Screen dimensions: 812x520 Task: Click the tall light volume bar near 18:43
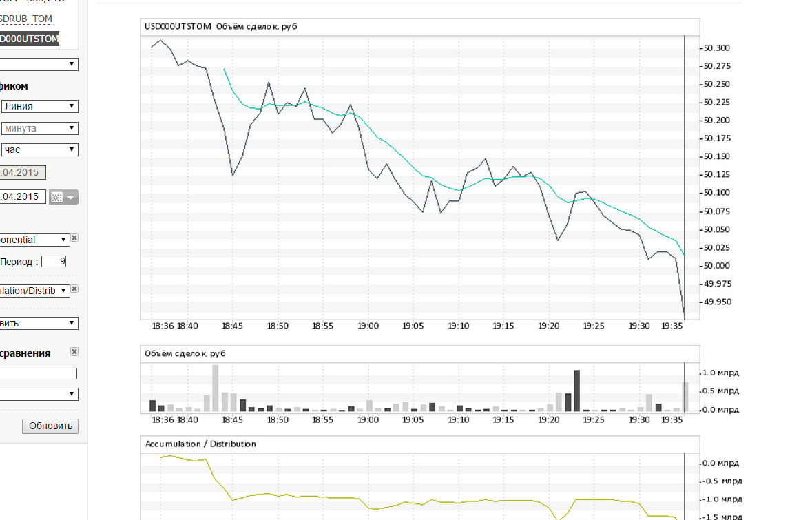tap(216, 388)
